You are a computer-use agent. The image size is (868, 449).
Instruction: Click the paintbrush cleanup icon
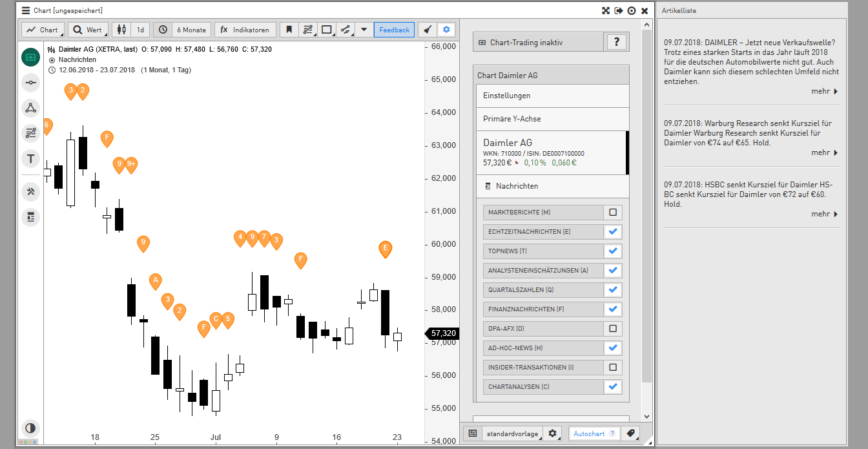point(427,30)
